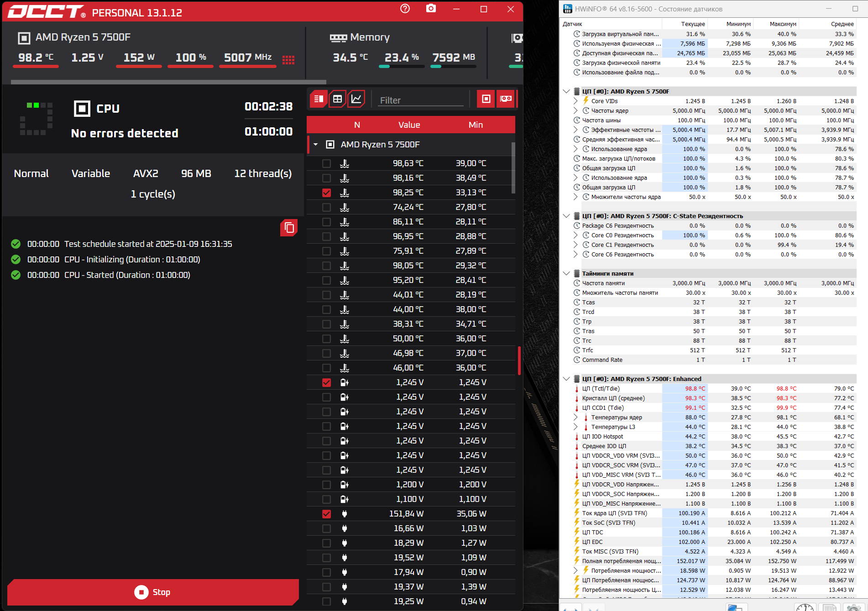This screenshot has height=611, width=868.
Task: Check the 96,95 °C sensor checkbox
Action: tap(326, 236)
